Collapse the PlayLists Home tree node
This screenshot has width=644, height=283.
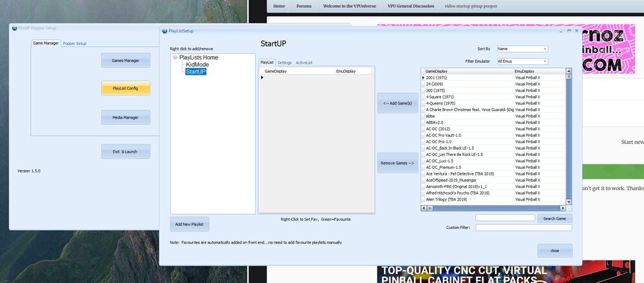click(x=175, y=57)
